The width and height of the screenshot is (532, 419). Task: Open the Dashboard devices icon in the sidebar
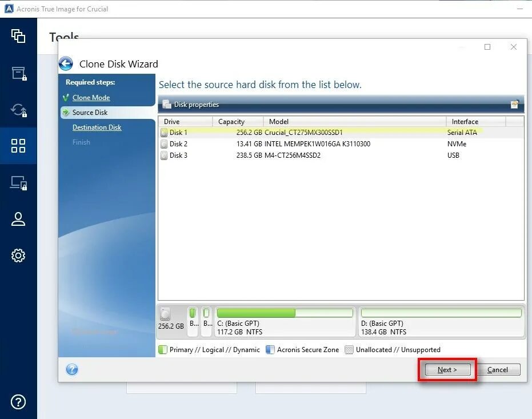pos(19,183)
